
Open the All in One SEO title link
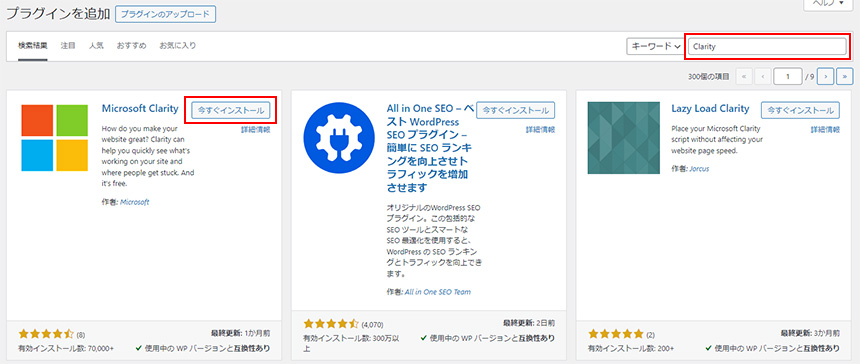click(430, 147)
